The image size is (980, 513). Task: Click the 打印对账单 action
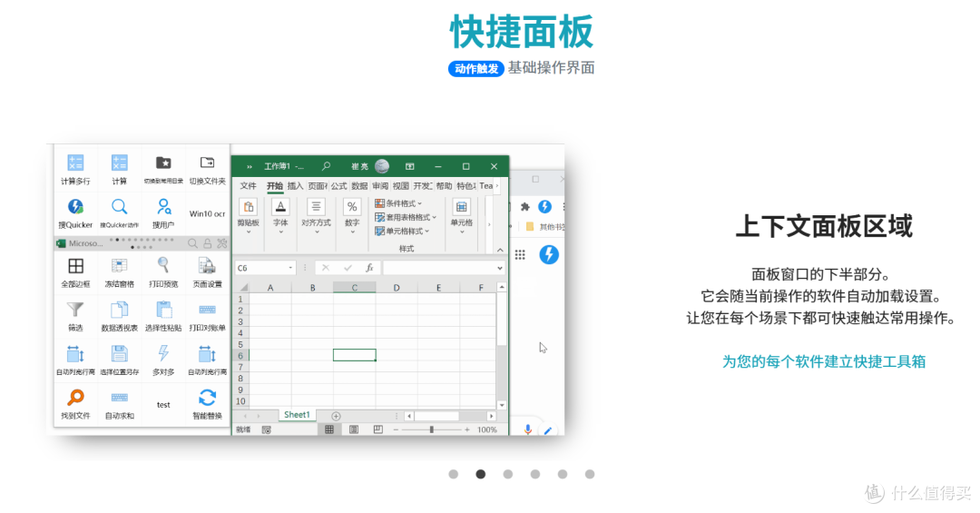click(207, 316)
